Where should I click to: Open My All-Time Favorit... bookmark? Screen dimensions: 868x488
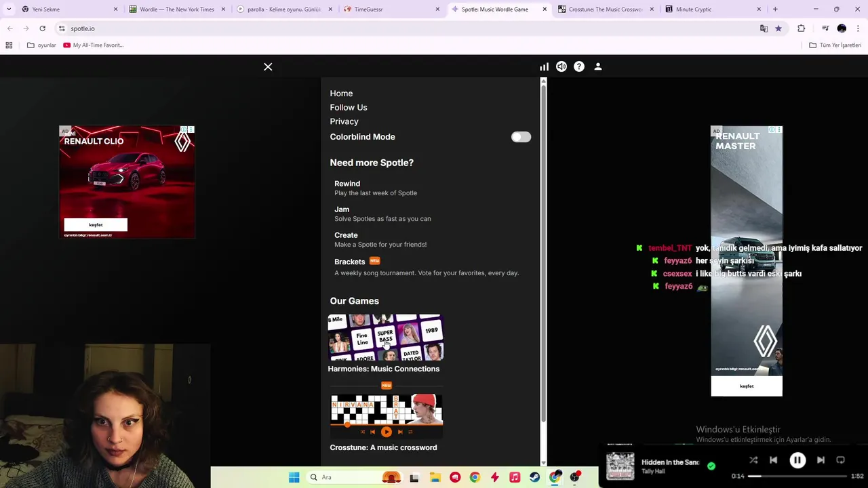point(94,45)
